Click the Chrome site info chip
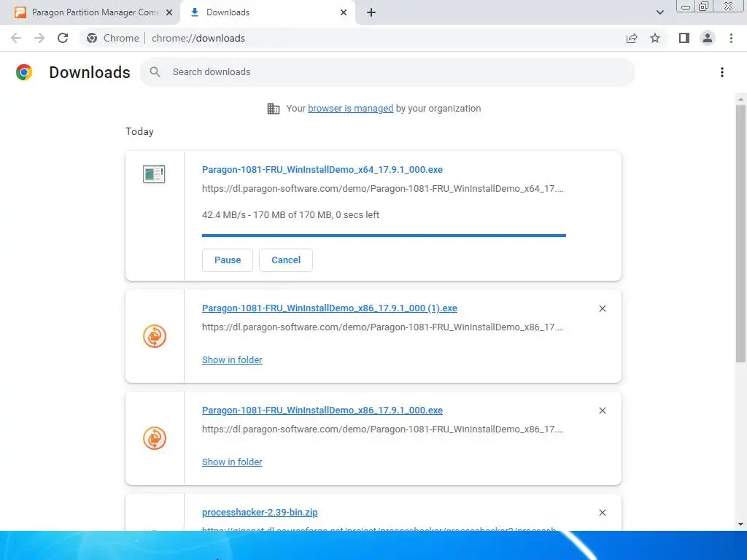 click(113, 38)
